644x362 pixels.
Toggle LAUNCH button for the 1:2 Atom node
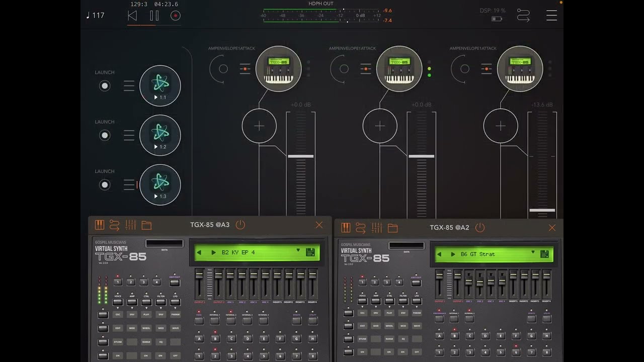click(x=105, y=135)
